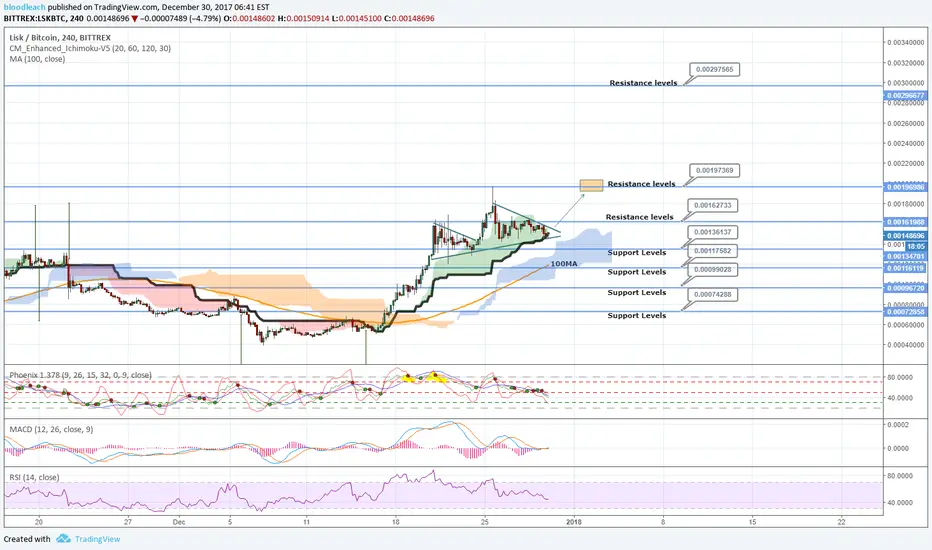The image size is (932, 550).
Task: Click the 2018 label on the date axis
Action: pyautogui.click(x=574, y=522)
